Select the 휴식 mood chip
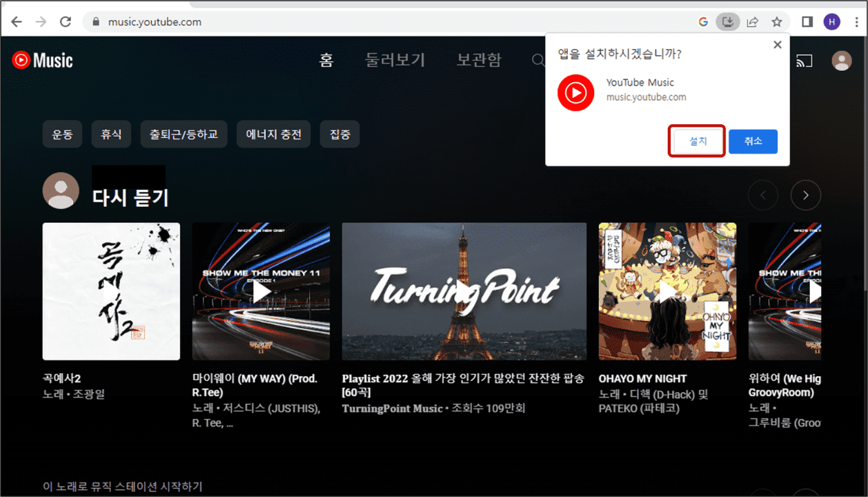 click(x=111, y=135)
